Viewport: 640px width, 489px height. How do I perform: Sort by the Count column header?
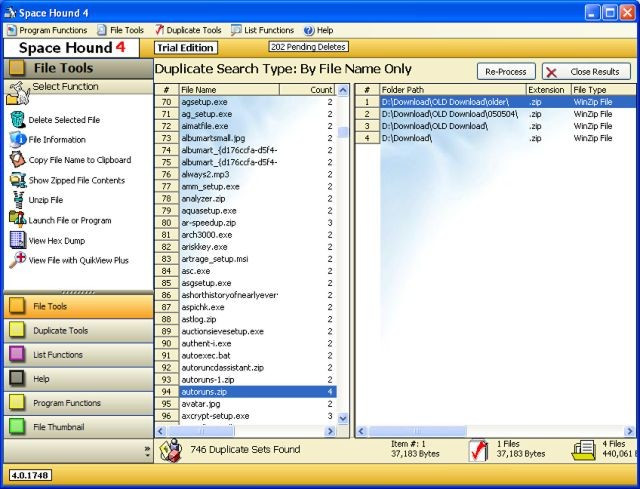[307, 90]
